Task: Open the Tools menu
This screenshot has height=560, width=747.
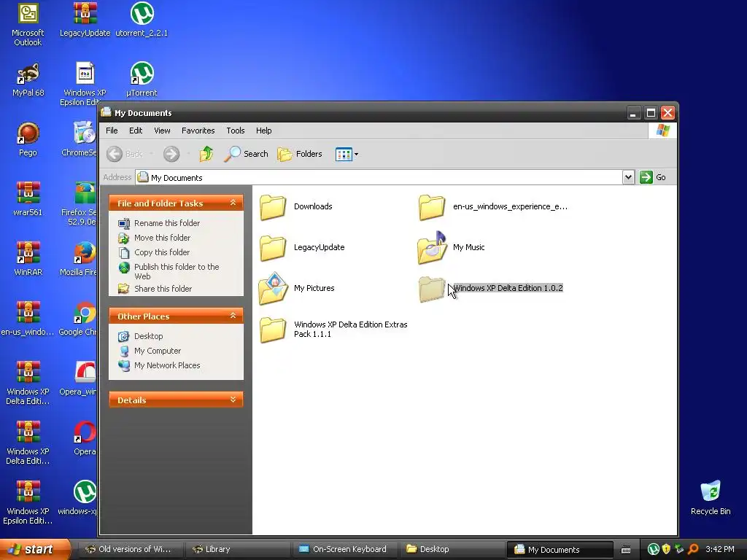Action: point(236,131)
